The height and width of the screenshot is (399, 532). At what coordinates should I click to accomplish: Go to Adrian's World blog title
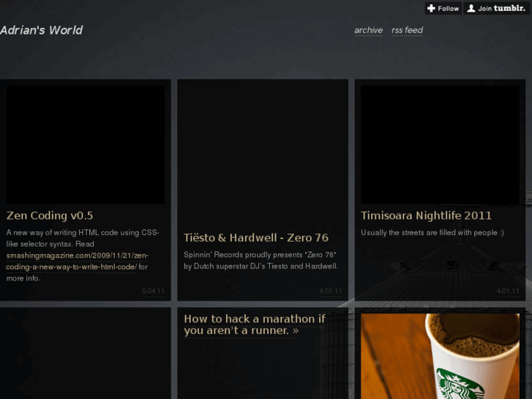pos(41,30)
